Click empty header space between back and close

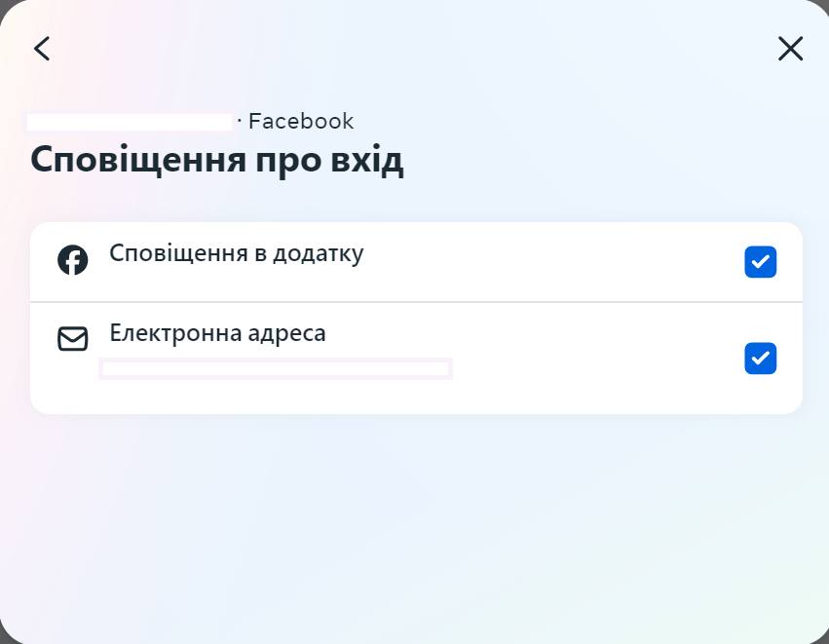pyautogui.click(x=416, y=49)
